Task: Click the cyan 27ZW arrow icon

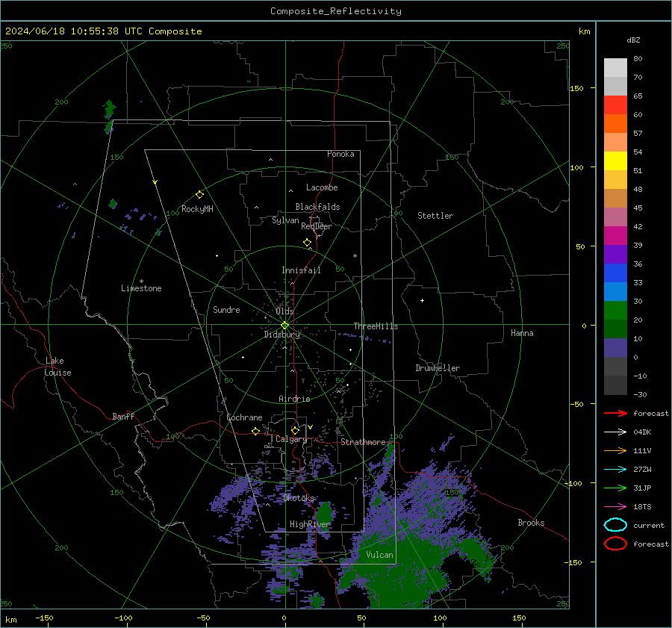Action: [615, 470]
